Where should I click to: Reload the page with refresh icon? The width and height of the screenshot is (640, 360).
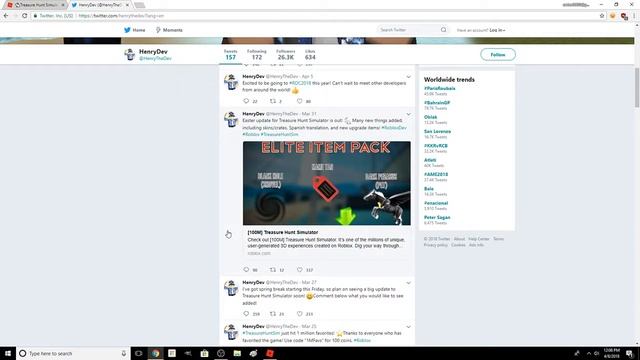coord(24,16)
